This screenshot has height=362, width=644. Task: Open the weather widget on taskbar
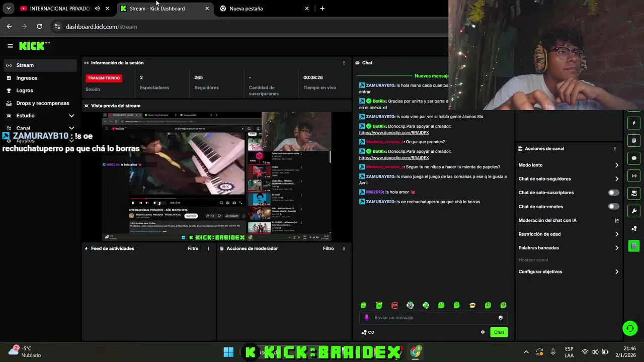tap(25, 351)
